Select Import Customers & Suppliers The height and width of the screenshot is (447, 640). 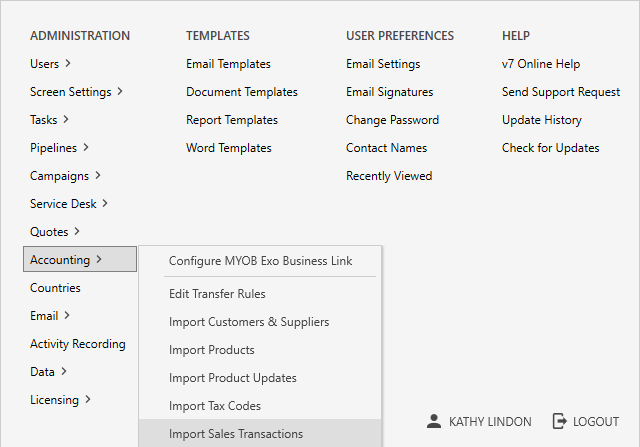point(249,322)
